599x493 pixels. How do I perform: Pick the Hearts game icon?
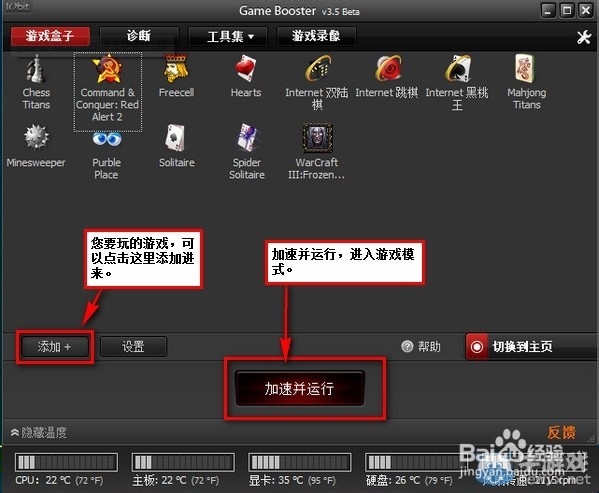click(x=246, y=69)
